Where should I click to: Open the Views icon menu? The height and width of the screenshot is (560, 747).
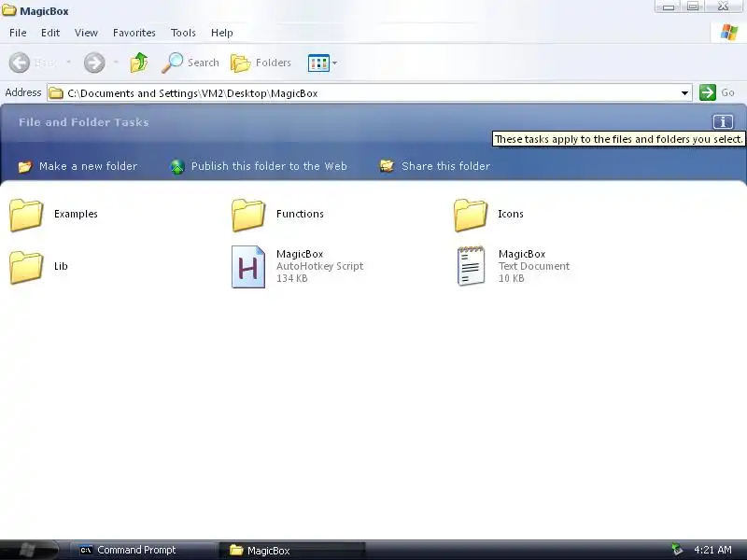tap(318, 63)
